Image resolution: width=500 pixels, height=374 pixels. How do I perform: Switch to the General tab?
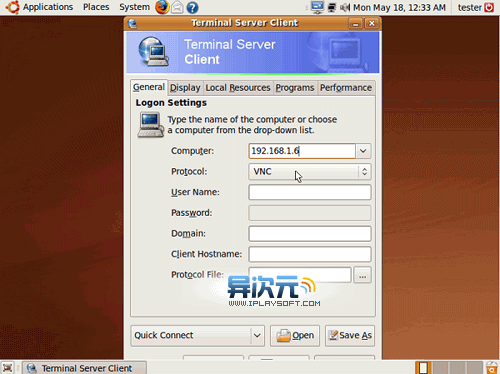(x=149, y=87)
